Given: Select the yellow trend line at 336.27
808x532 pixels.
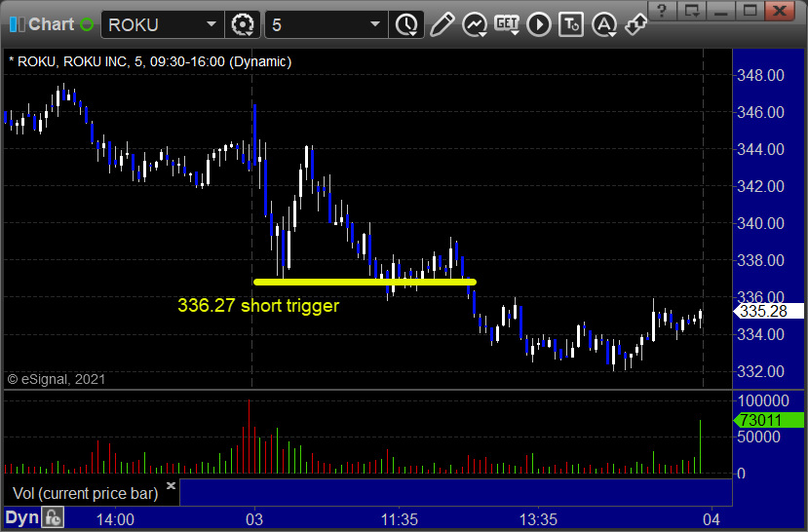Looking at the screenshot, I should pos(365,282).
